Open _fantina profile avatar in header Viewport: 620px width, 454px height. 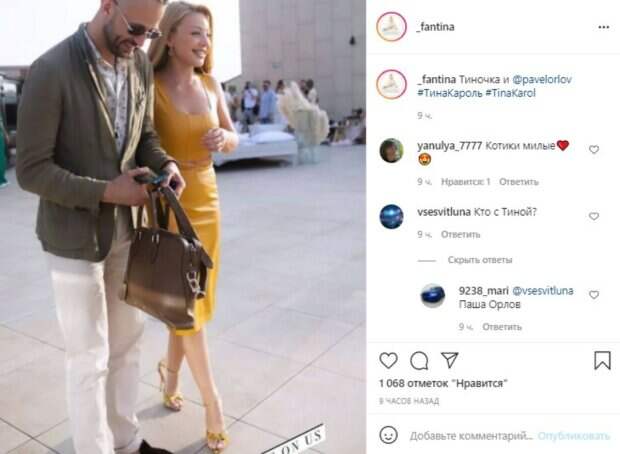tap(391, 27)
